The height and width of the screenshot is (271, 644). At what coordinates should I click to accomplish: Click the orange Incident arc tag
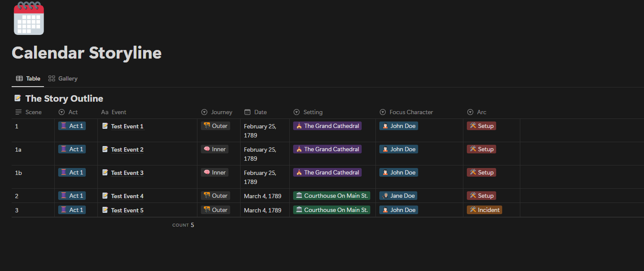(x=485, y=210)
